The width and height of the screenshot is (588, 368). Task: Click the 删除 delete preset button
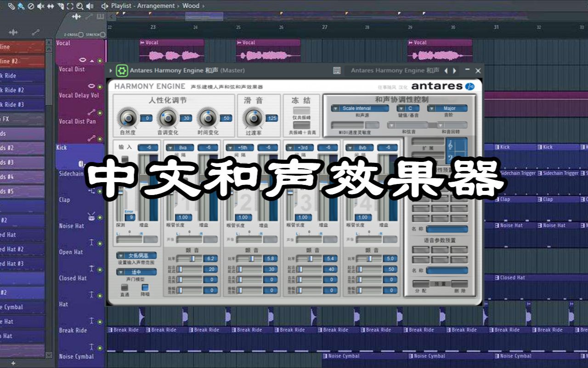pos(460,284)
